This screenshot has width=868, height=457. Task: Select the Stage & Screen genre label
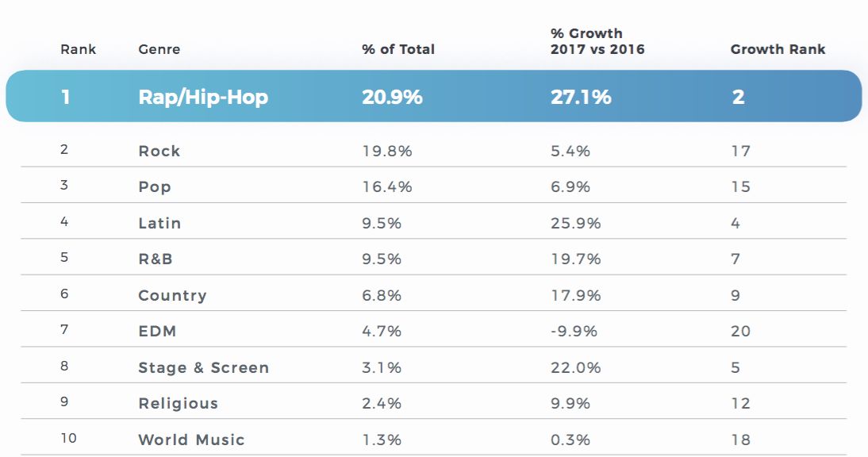(203, 367)
